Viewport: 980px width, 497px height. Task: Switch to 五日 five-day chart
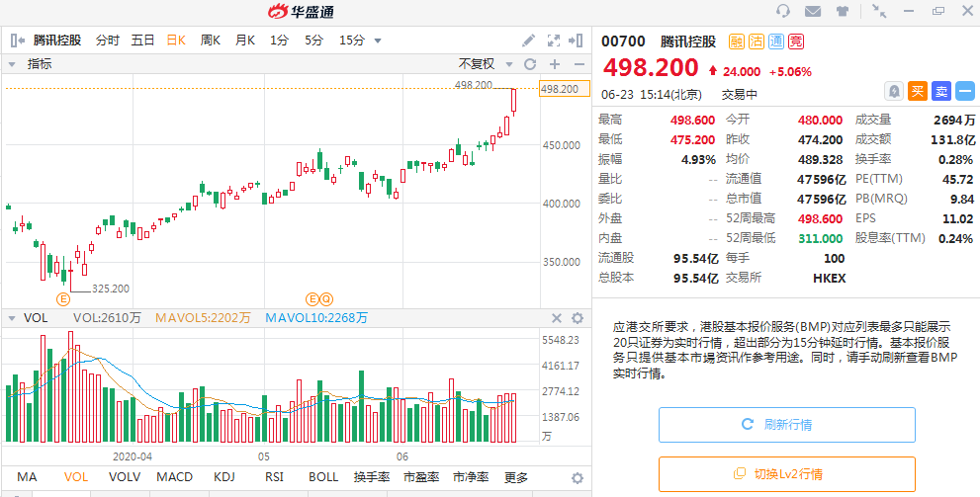142,41
